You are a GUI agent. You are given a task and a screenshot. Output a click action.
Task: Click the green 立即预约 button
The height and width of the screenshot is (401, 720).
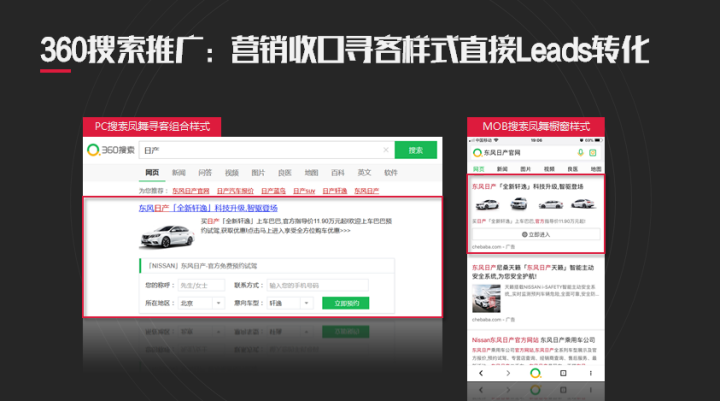[x=346, y=303]
